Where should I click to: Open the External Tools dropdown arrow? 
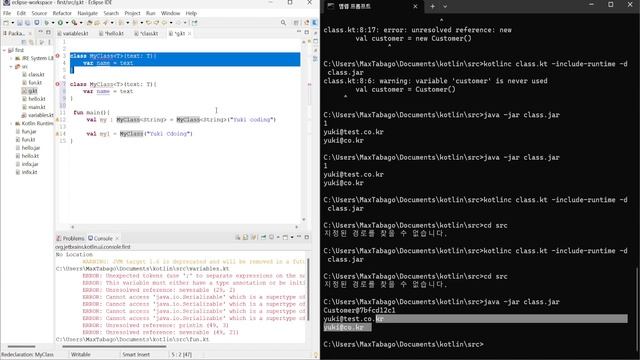click(81, 23)
